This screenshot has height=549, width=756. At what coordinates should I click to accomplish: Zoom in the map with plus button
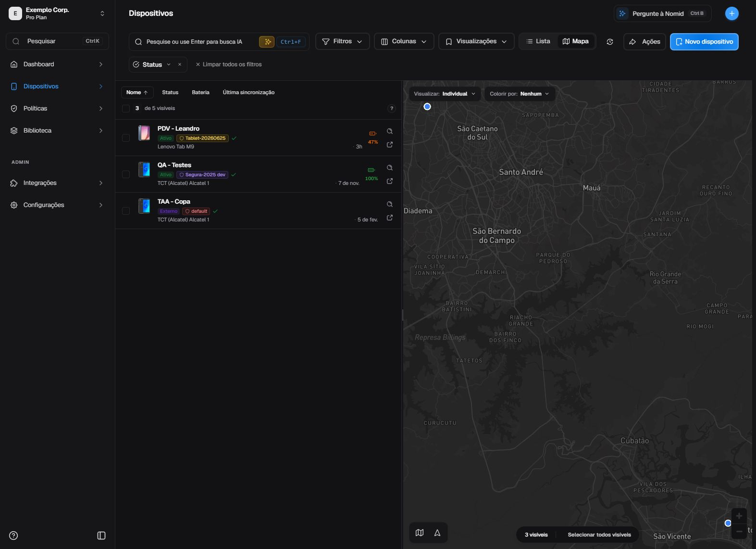tap(739, 516)
